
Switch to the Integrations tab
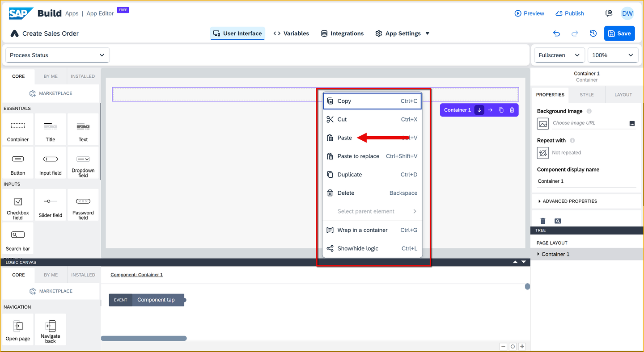click(343, 34)
